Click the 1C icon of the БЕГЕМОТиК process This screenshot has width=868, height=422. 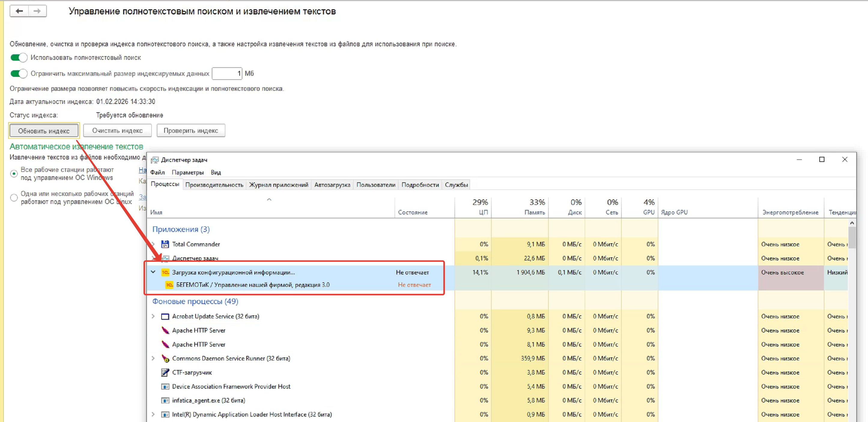tap(169, 285)
